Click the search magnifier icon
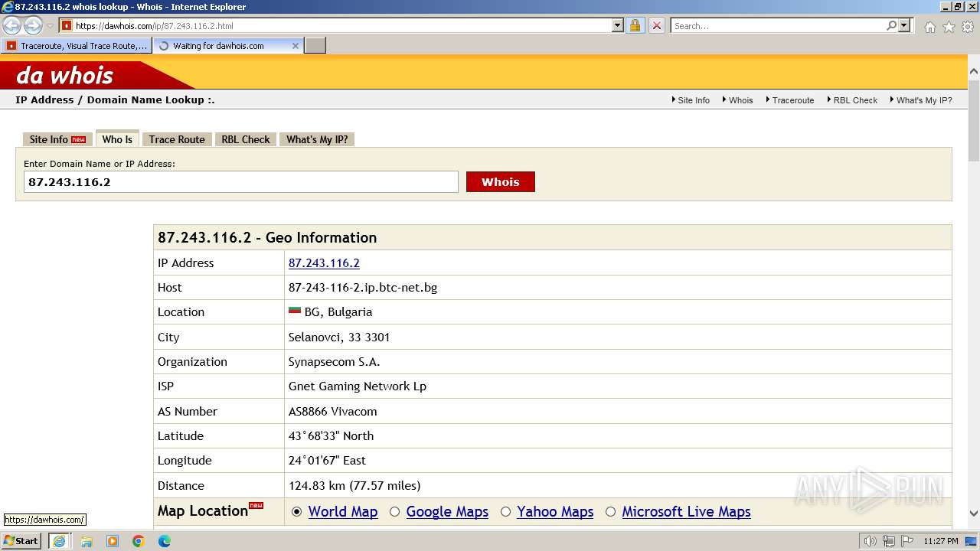The height and width of the screenshot is (551, 980). click(x=891, y=25)
